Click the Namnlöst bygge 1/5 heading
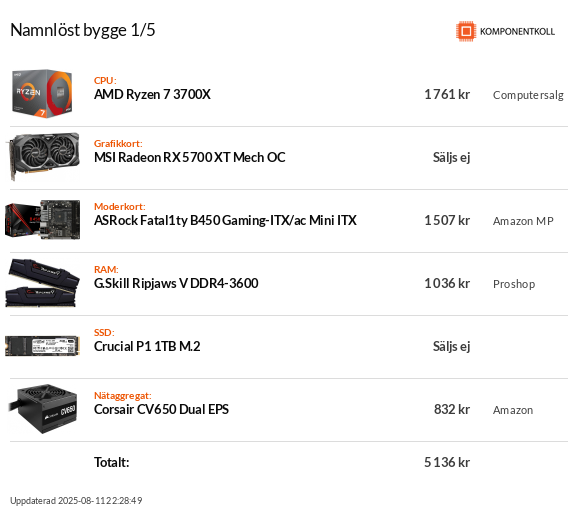Image resolution: width=577 pixels, height=514 pixels. click(83, 30)
